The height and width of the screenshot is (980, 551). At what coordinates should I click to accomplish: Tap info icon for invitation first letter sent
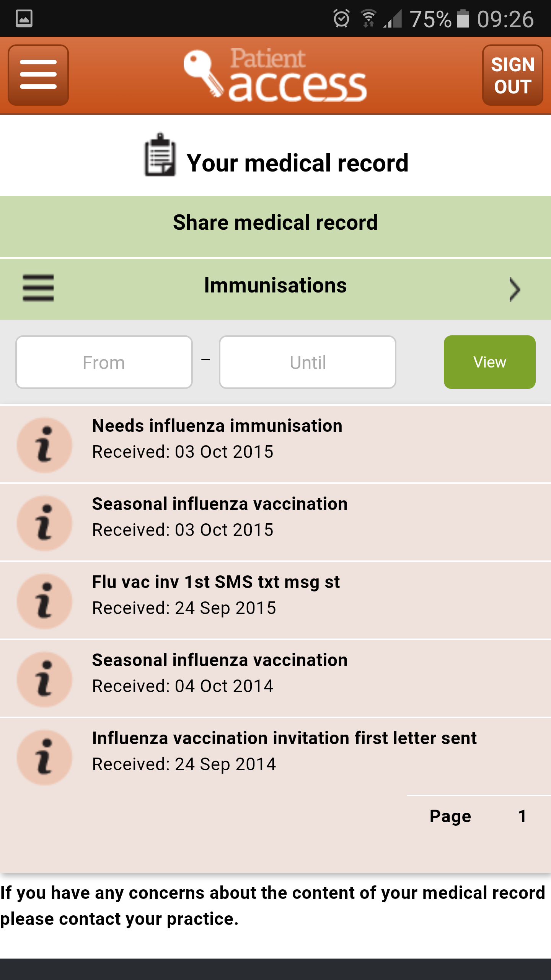[45, 757]
